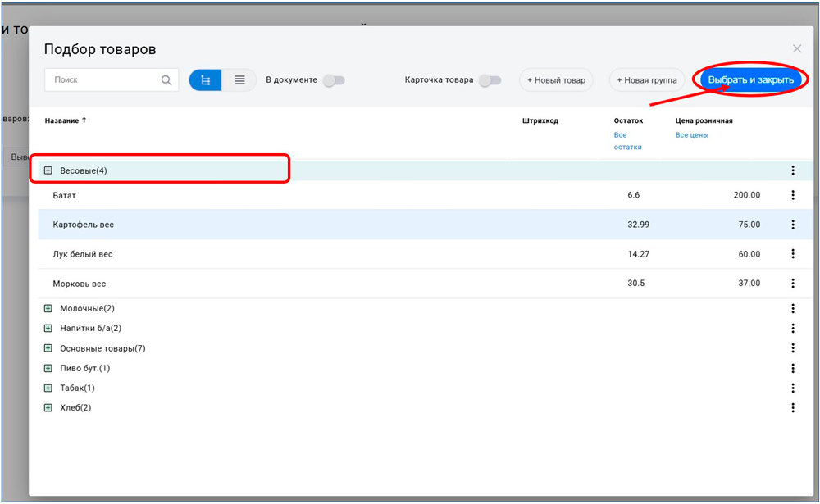Open three-dot menu for Весовые group
Image resolution: width=820 pixels, height=504 pixels.
pyautogui.click(x=793, y=170)
